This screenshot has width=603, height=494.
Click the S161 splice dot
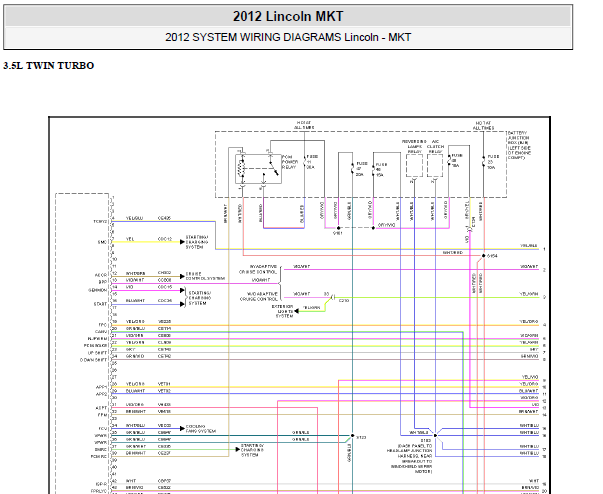(x=338, y=228)
